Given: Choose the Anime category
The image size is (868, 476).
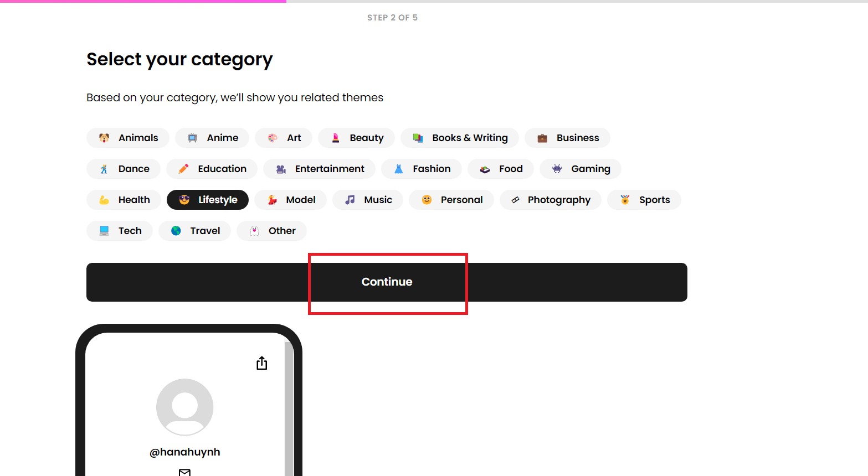Looking at the screenshot, I should (x=212, y=138).
